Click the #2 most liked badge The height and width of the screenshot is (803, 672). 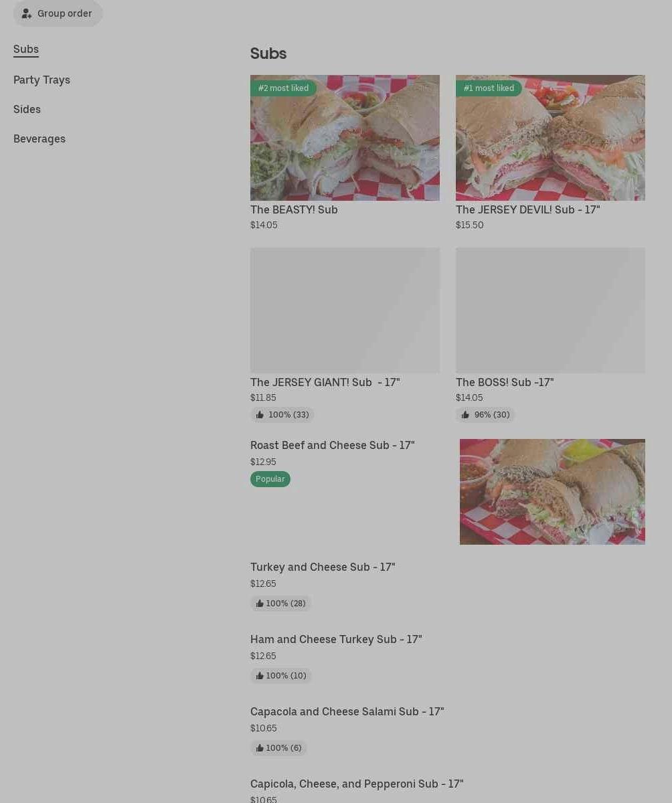tap(283, 88)
